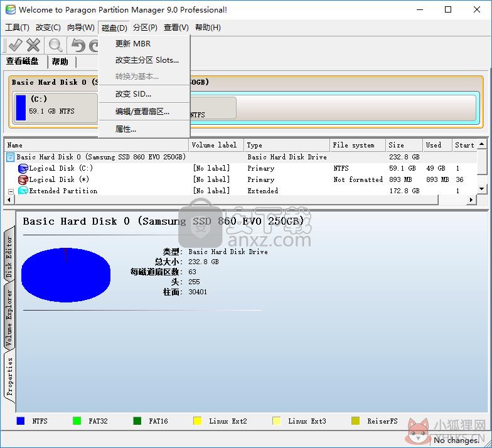Viewport: 492px width, 448px height.
Task: Switch to the 帮助 tab
Action: (60, 61)
